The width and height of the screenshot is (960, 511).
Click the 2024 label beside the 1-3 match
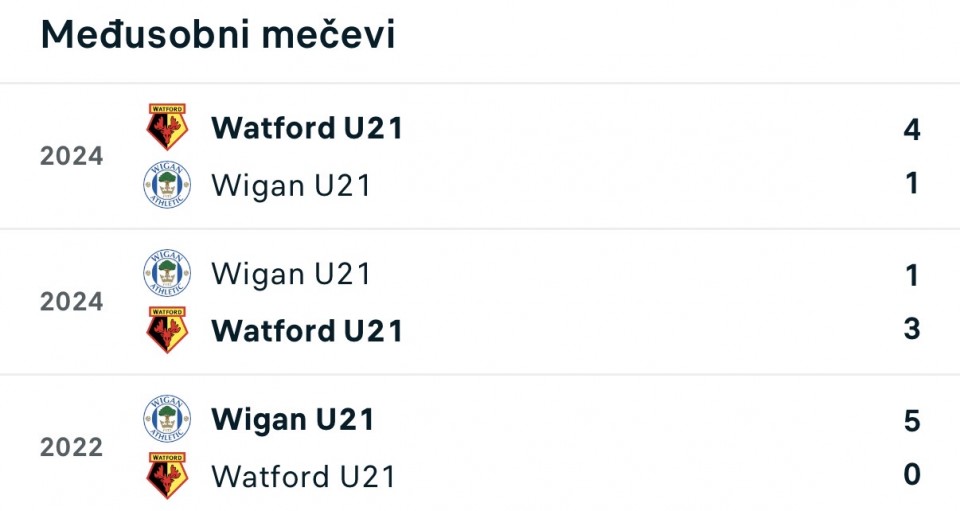coord(71,301)
